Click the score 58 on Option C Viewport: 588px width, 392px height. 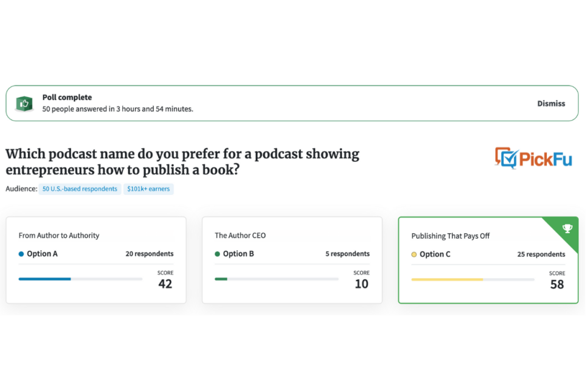[x=557, y=284]
